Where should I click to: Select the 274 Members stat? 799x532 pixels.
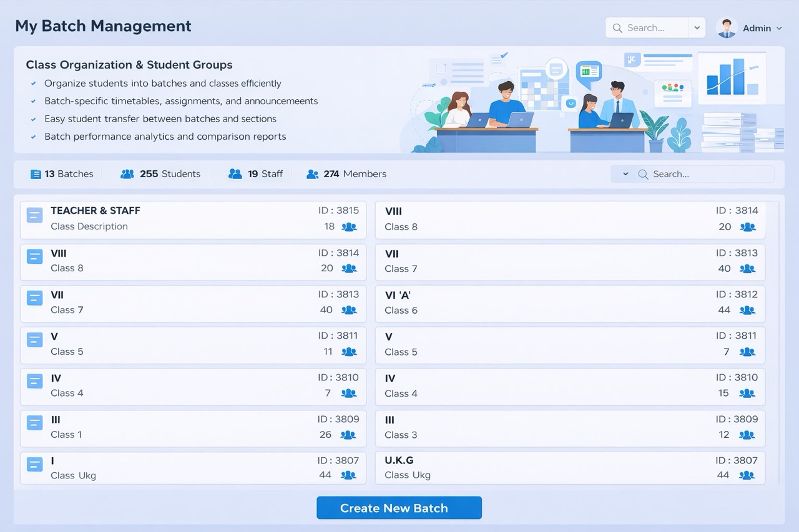[346, 174]
